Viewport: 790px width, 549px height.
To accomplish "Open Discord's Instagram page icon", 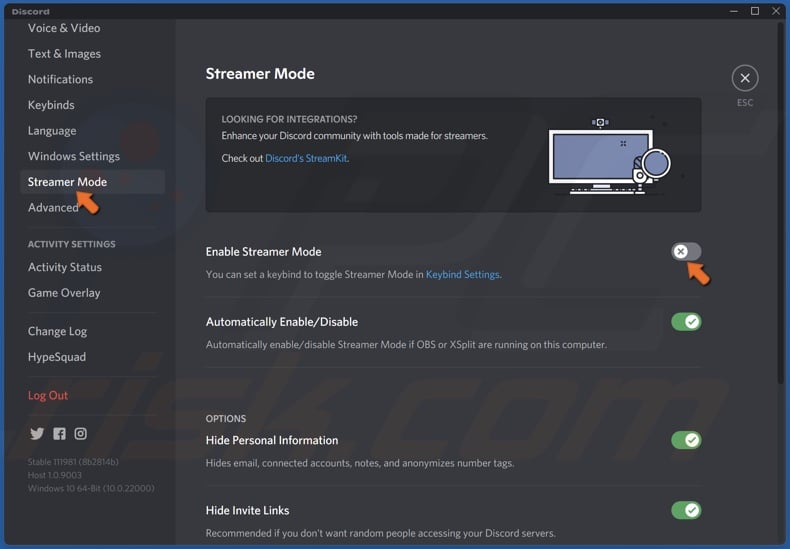I will 81,434.
